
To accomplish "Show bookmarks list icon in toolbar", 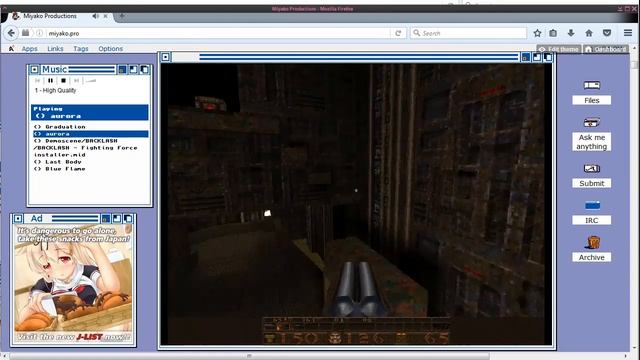I will pyautogui.click(x=553, y=33).
